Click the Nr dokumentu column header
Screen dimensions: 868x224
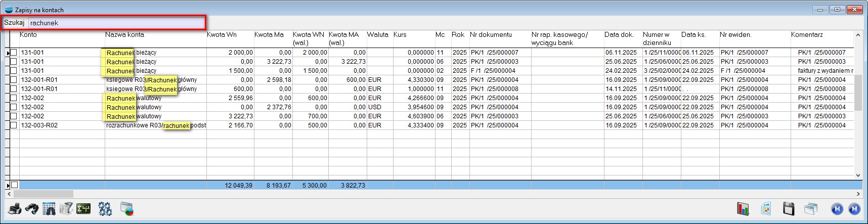click(x=491, y=35)
